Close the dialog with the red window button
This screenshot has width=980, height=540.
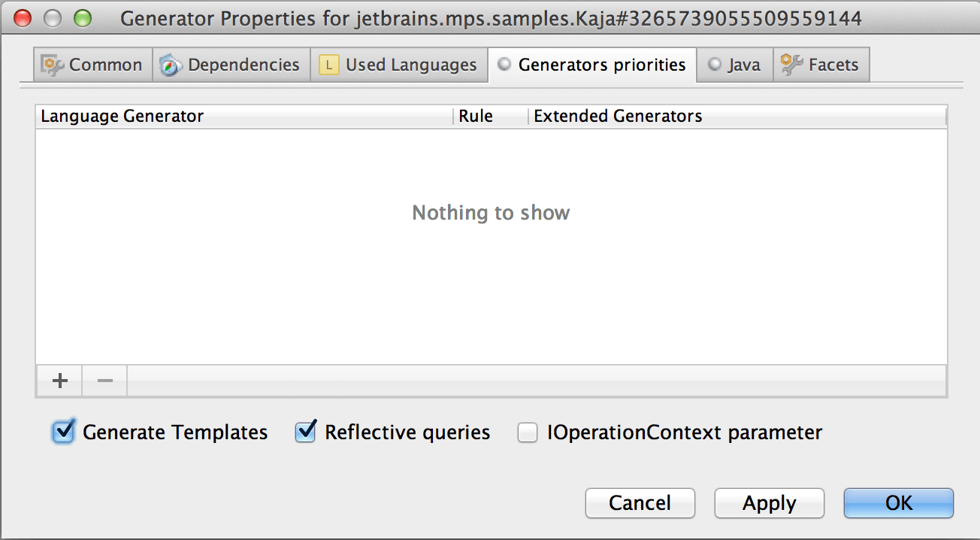click(x=23, y=17)
